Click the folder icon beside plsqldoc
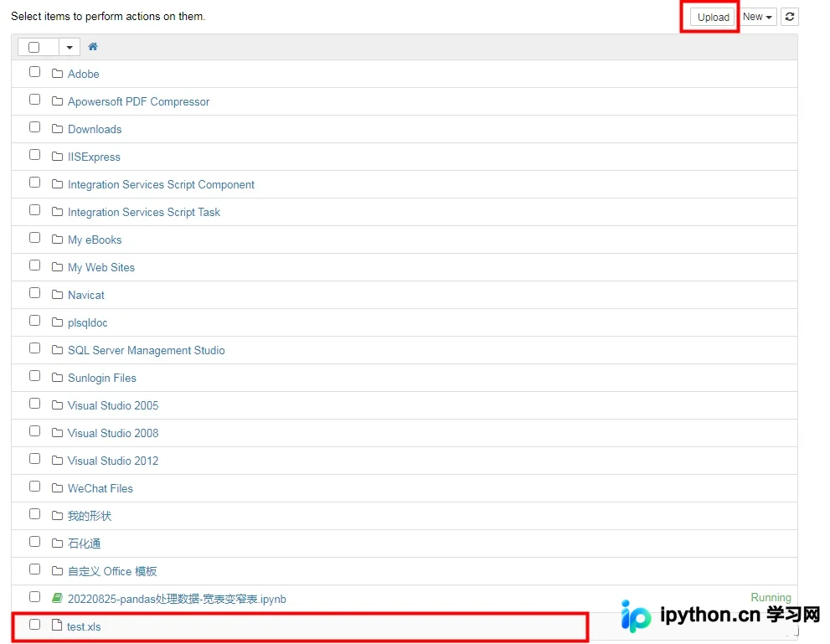Image resolution: width=830 pixels, height=644 pixels. click(x=57, y=322)
